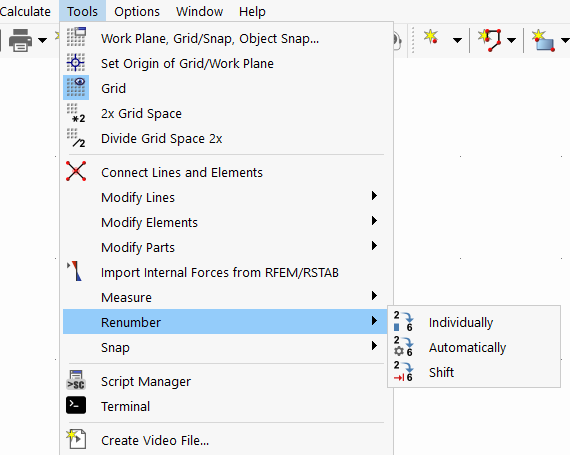Image resolution: width=570 pixels, height=455 pixels.
Task: Click the Renumber Shift icon
Action: [x=403, y=372]
